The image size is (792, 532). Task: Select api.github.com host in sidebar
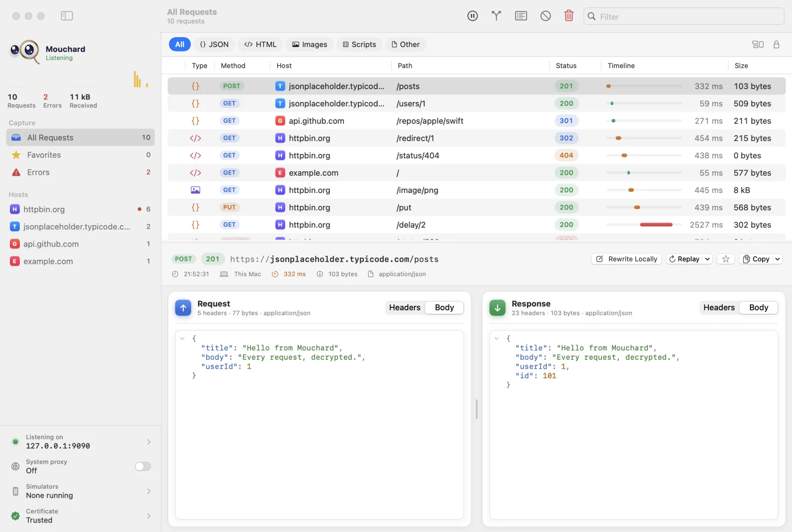pos(80,244)
